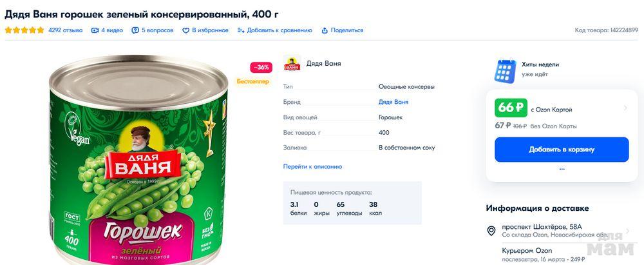Click the −36% discount badge
The image size is (644, 265).
pos(261,67)
